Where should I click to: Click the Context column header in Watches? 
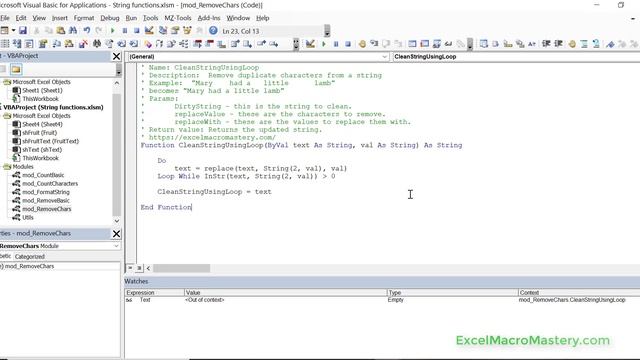(x=579, y=293)
